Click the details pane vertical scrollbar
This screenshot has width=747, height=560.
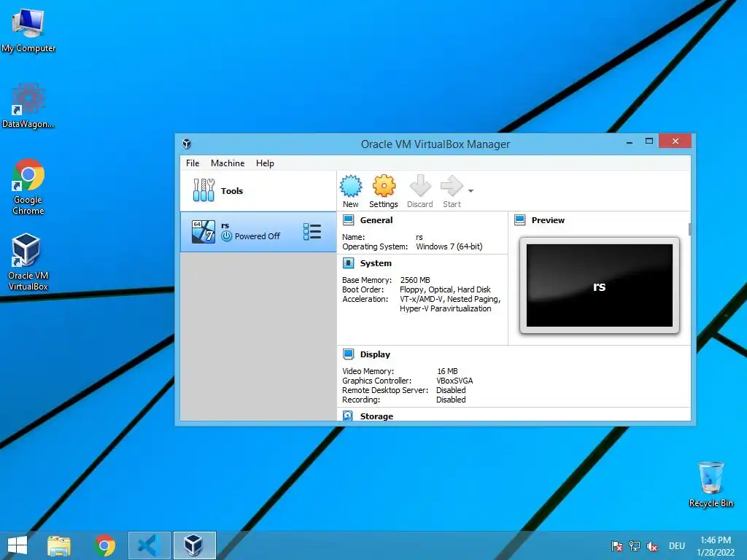[x=690, y=229]
